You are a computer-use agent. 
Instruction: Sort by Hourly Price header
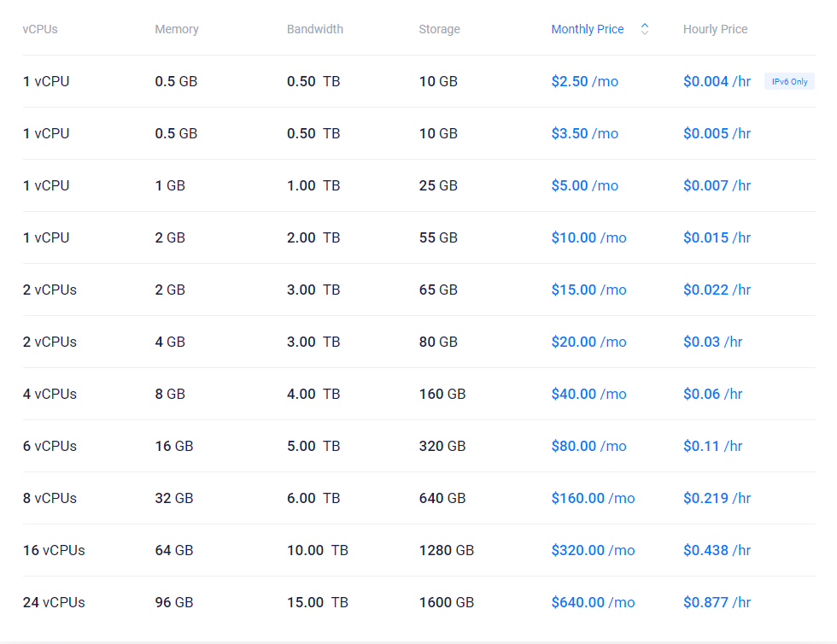715,29
